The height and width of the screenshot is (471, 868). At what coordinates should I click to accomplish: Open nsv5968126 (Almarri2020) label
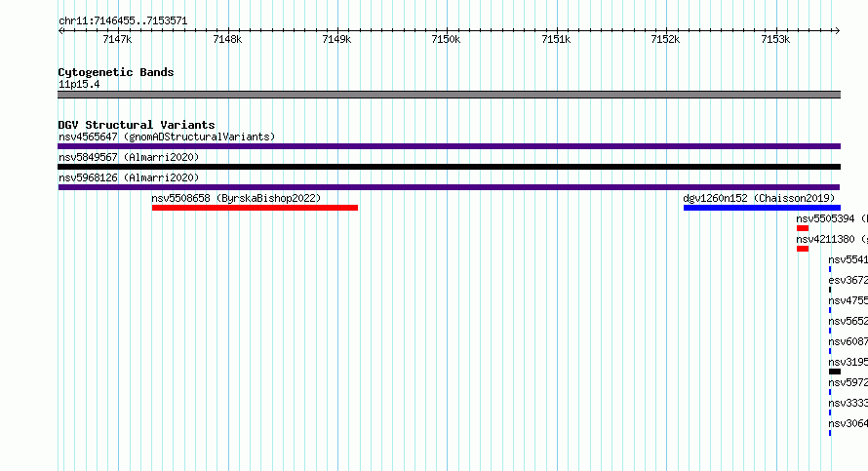pos(129,177)
